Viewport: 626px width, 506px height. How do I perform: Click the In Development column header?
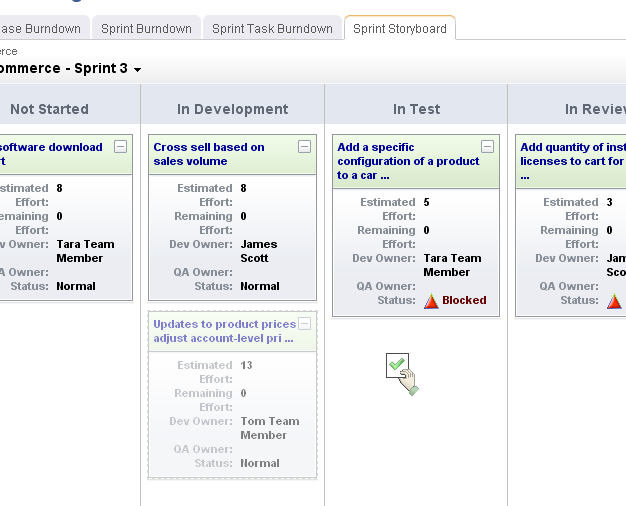tap(232, 109)
